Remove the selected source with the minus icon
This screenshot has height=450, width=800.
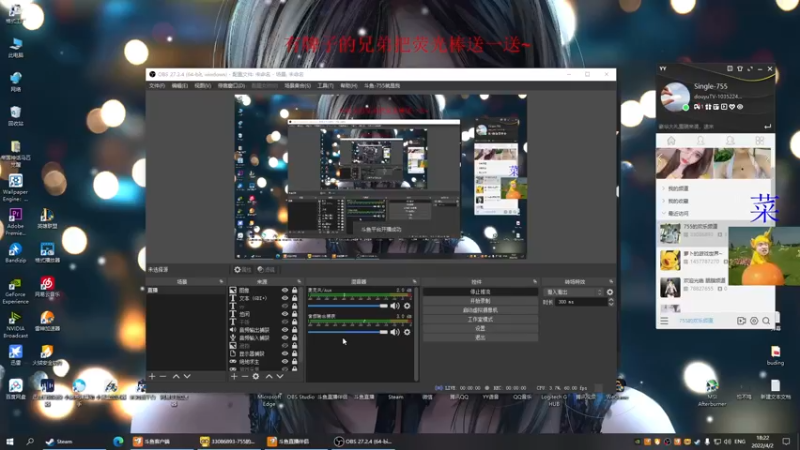click(245, 377)
